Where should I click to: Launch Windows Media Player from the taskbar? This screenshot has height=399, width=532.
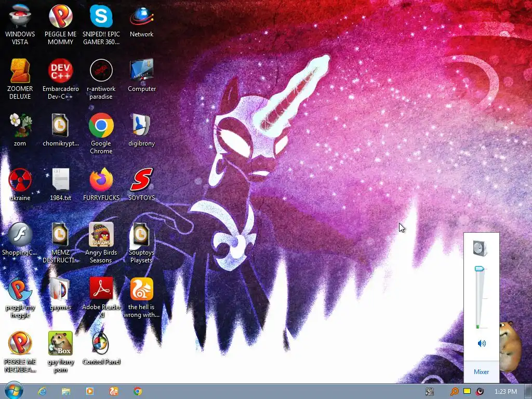[x=89, y=391]
